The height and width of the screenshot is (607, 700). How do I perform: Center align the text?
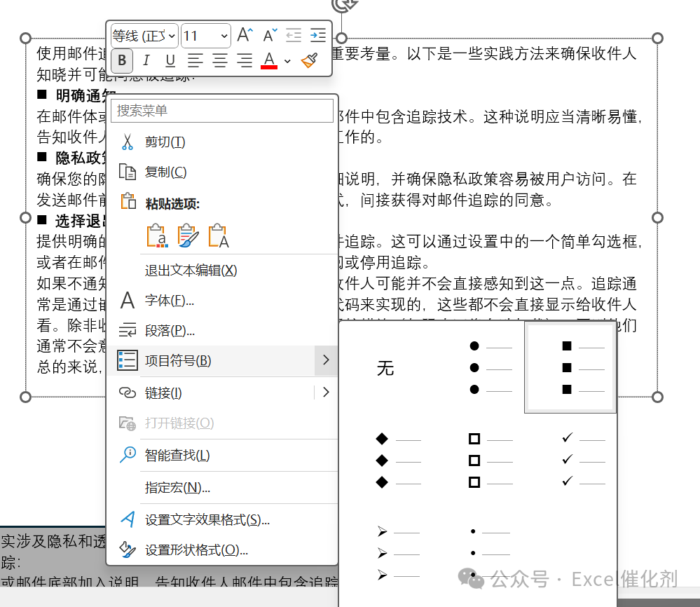[219, 60]
